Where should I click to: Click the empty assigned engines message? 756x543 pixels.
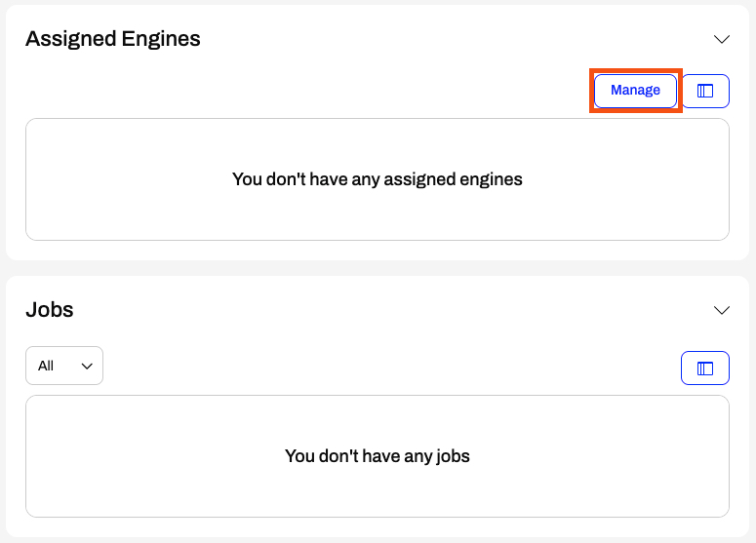pos(378,179)
